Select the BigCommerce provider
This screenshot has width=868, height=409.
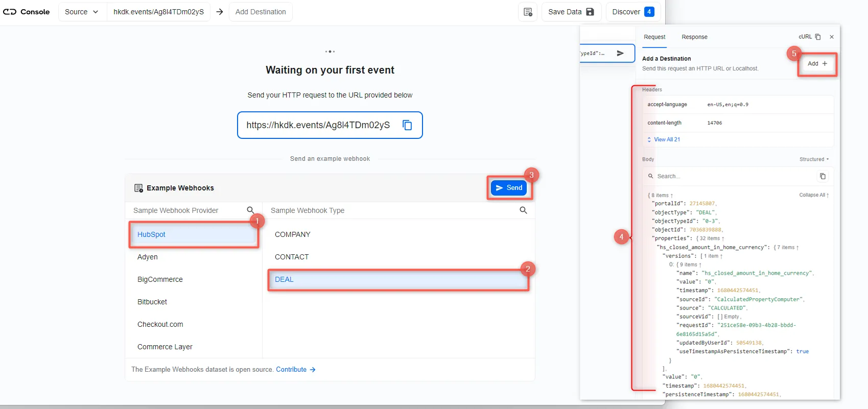(x=194, y=279)
